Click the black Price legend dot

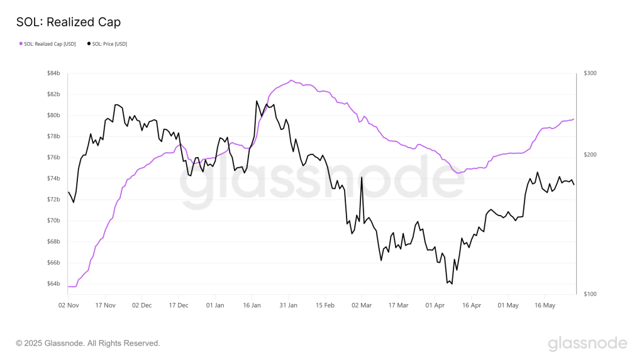[x=89, y=43]
